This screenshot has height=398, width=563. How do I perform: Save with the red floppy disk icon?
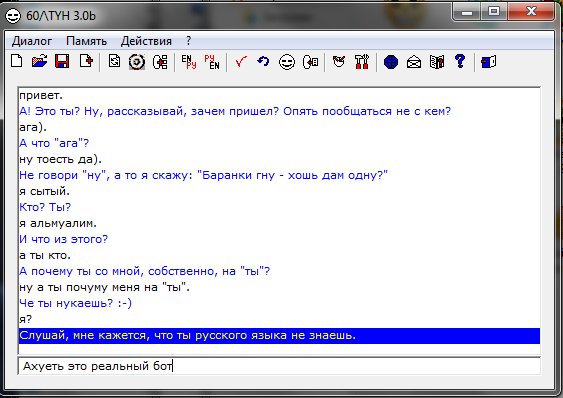[x=62, y=61]
